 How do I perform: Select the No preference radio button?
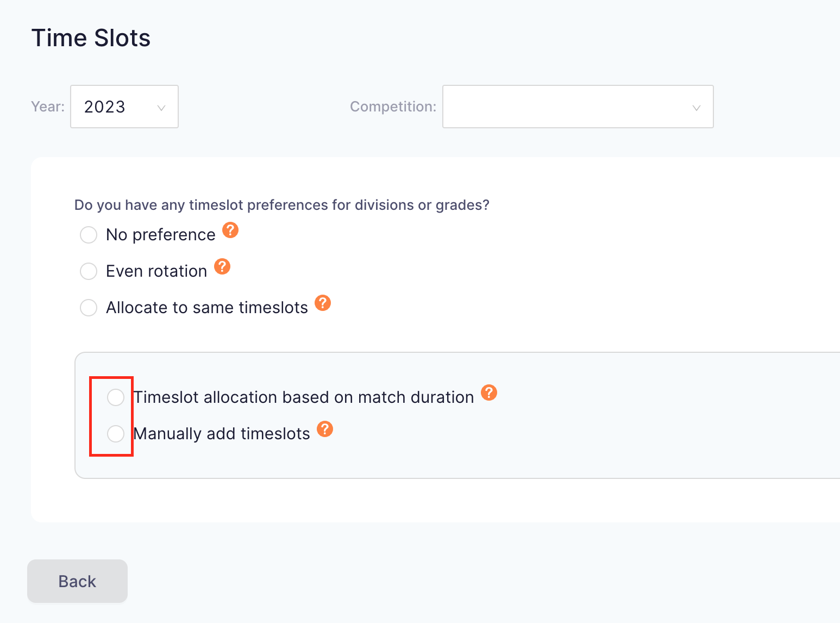click(89, 235)
